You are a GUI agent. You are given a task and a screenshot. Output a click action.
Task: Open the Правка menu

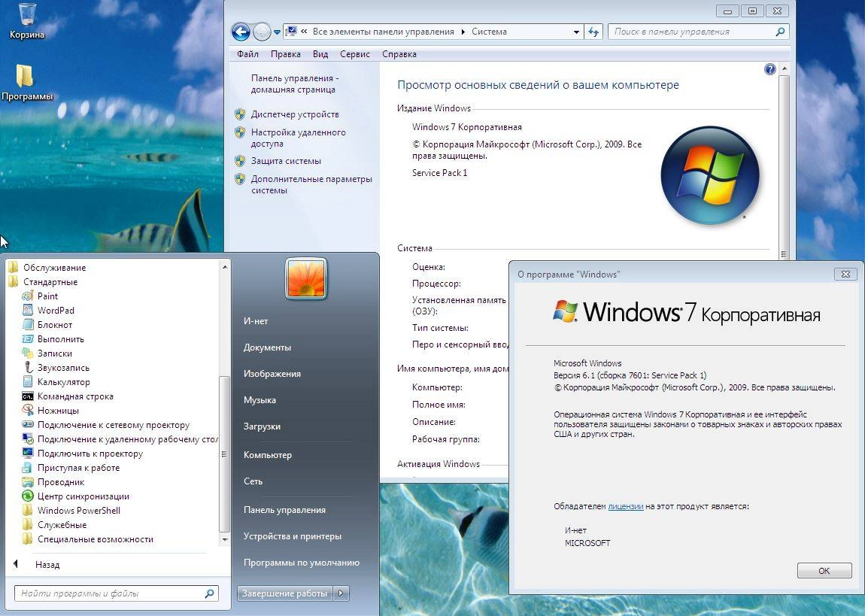(x=286, y=54)
